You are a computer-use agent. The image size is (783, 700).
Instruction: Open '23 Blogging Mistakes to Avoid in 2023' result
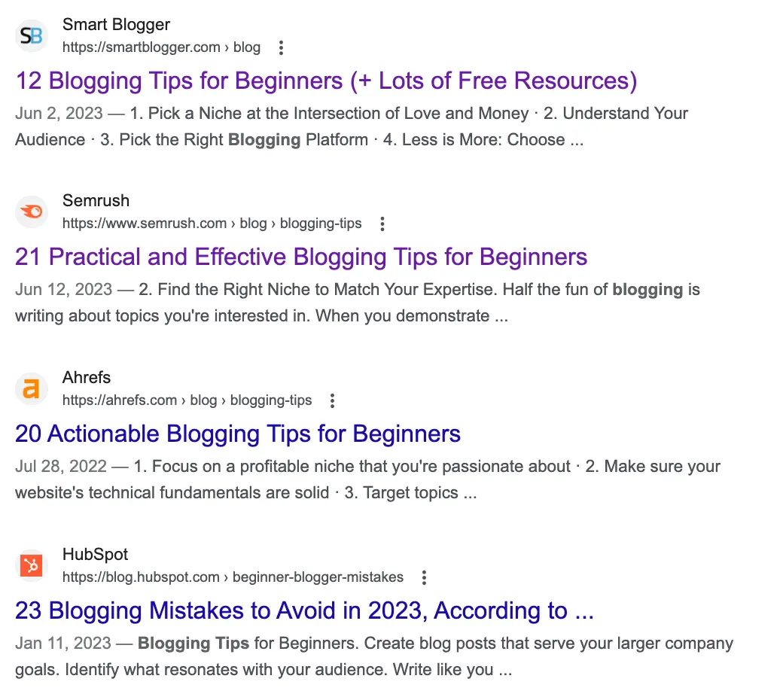coord(305,610)
